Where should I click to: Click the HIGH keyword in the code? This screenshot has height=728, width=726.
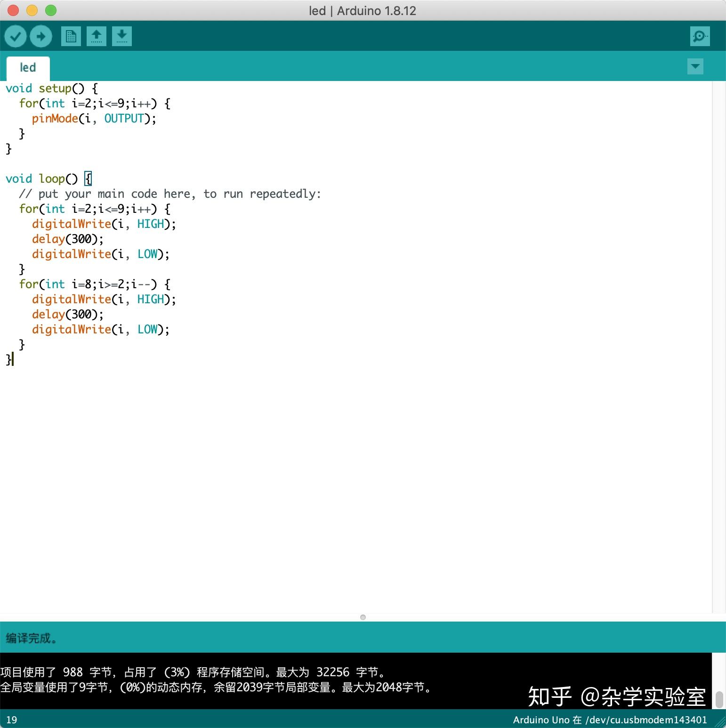149,224
